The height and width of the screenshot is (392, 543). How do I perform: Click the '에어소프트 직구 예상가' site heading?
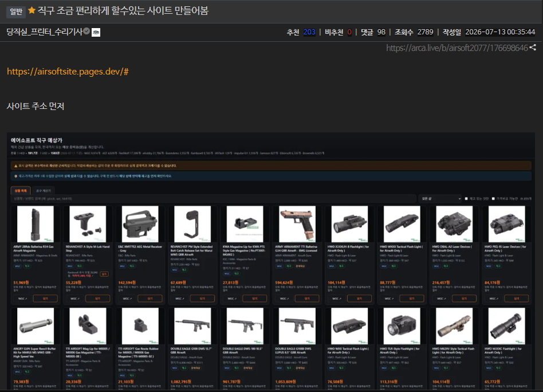pyautogui.click(x=36, y=140)
